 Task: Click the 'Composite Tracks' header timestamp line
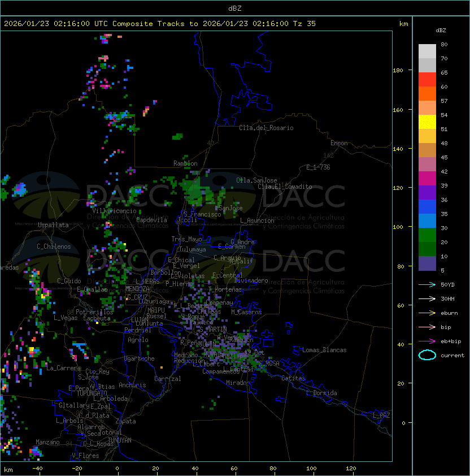(160, 24)
